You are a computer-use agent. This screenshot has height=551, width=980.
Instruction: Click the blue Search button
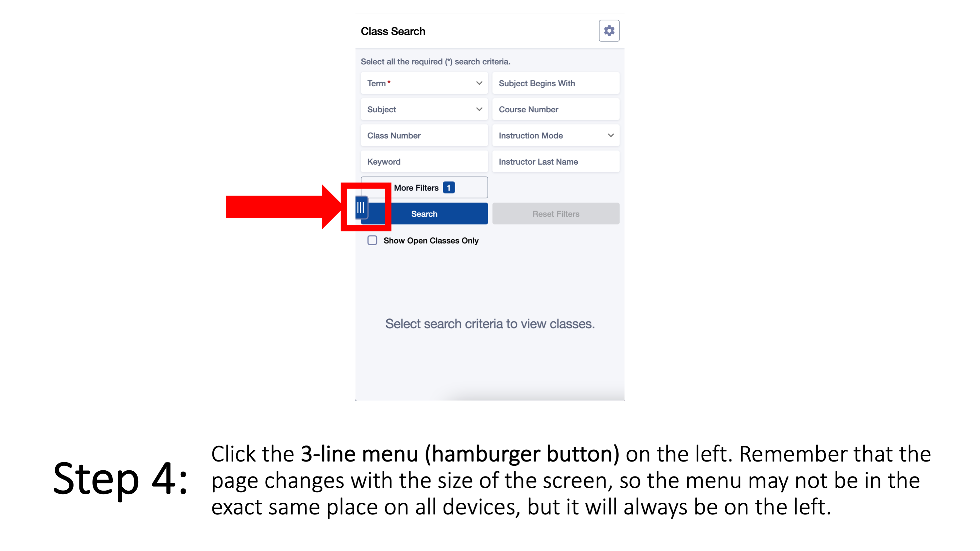click(x=424, y=213)
